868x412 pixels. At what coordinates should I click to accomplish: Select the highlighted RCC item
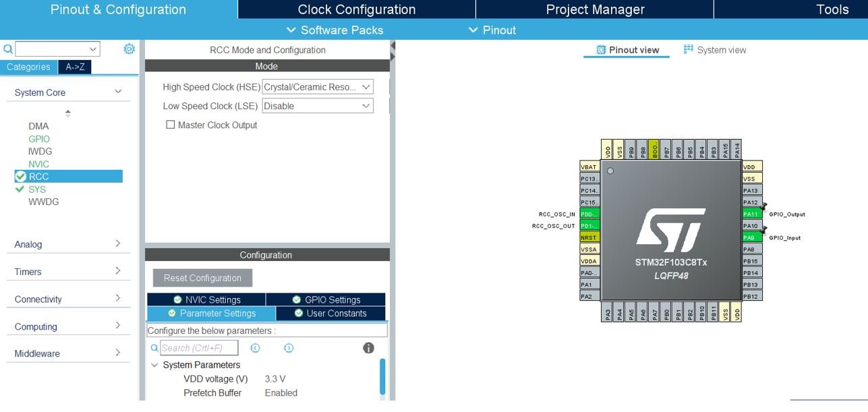pyautogui.click(x=68, y=177)
